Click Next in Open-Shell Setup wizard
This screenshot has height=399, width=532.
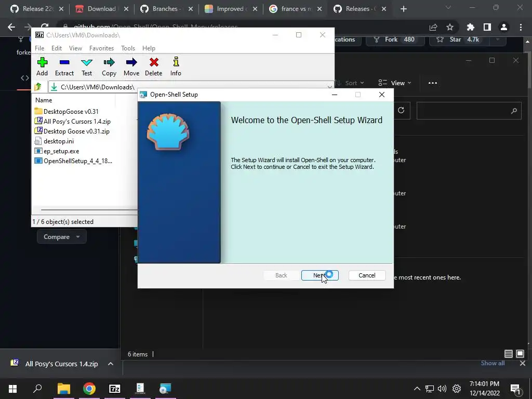320,275
